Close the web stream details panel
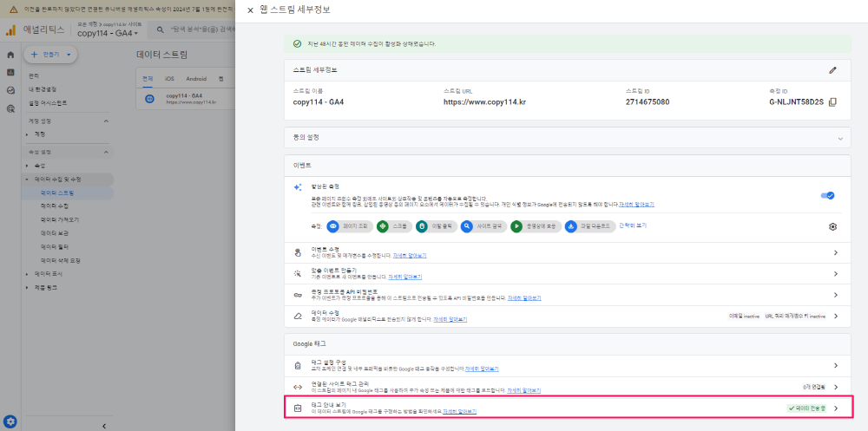This screenshot has height=431, width=868. (x=250, y=10)
